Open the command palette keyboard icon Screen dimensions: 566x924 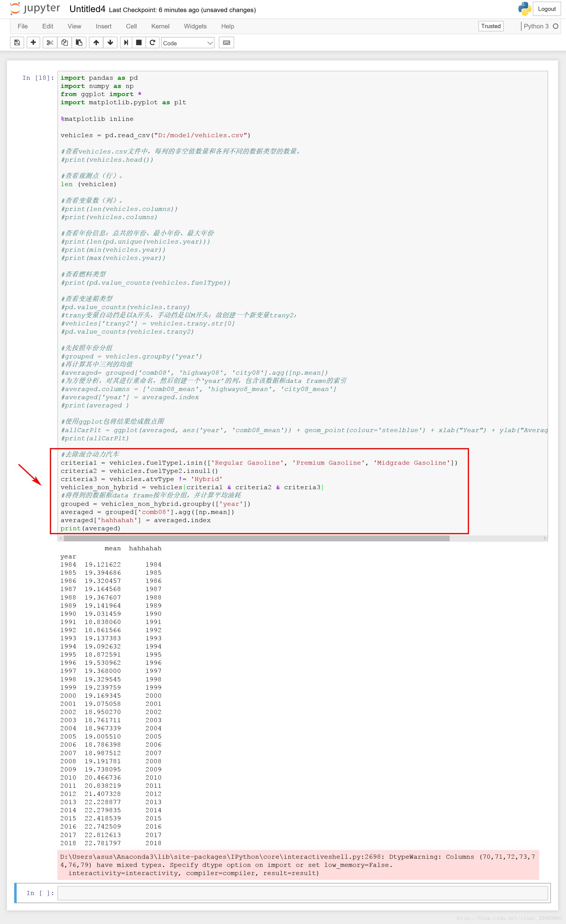[227, 43]
